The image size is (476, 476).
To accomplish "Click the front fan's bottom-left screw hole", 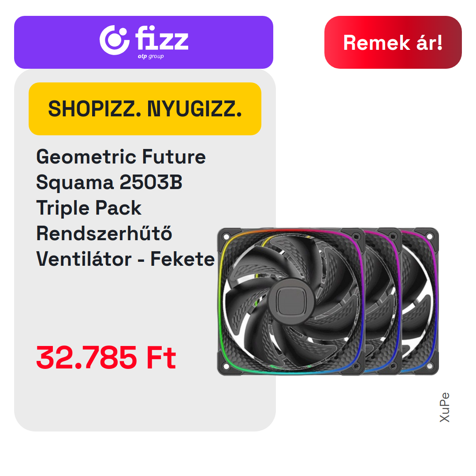I will [x=226, y=366].
